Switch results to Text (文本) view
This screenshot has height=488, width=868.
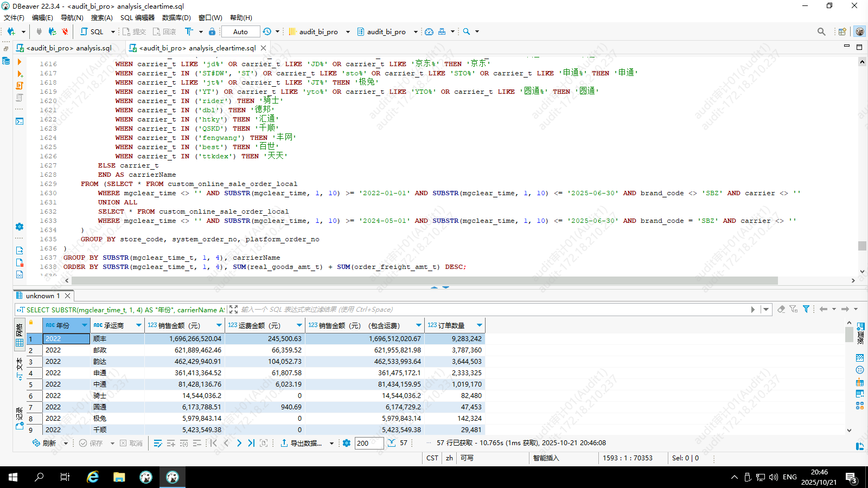coord(20,367)
